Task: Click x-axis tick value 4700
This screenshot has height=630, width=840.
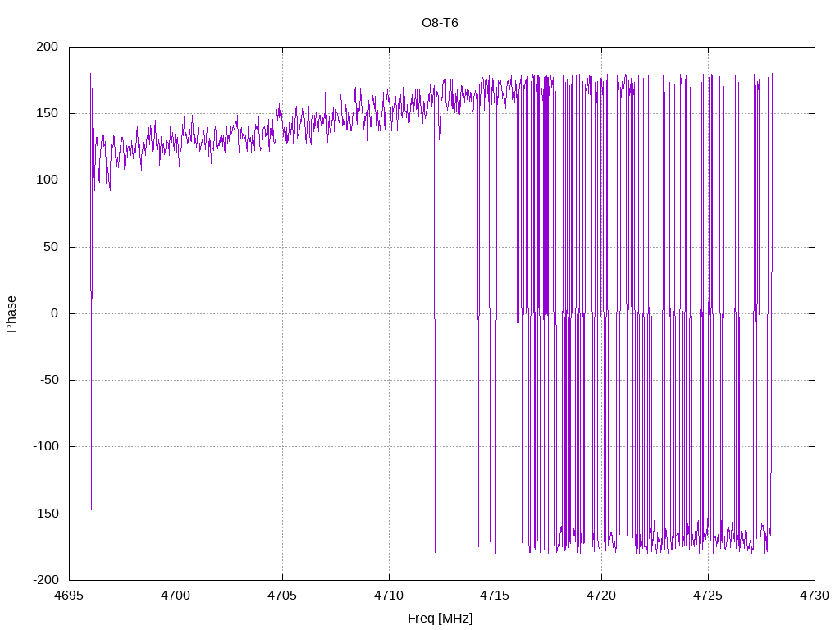Action: (x=176, y=596)
